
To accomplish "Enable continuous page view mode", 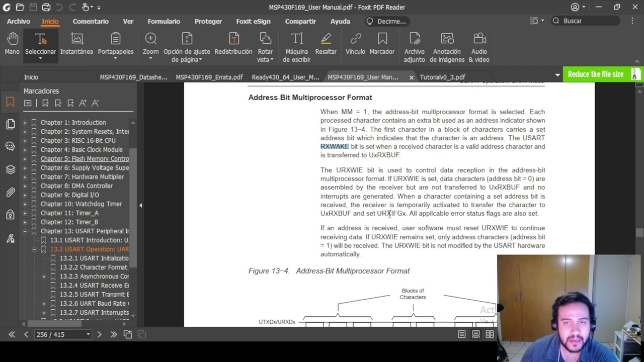I will [x=475, y=334].
